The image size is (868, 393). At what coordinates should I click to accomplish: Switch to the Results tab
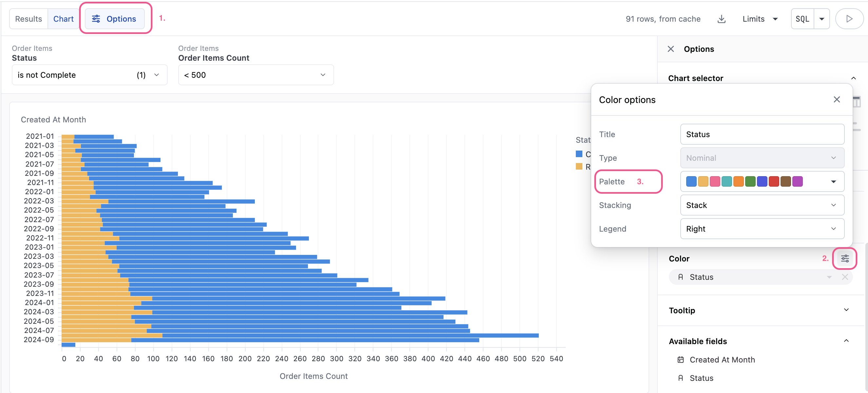(x=28, y=19)
